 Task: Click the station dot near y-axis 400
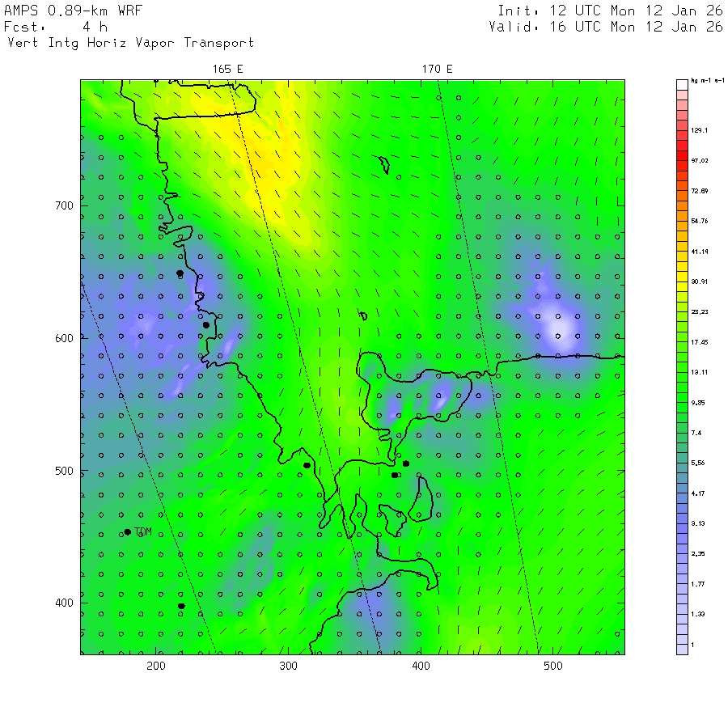[181, 606]
